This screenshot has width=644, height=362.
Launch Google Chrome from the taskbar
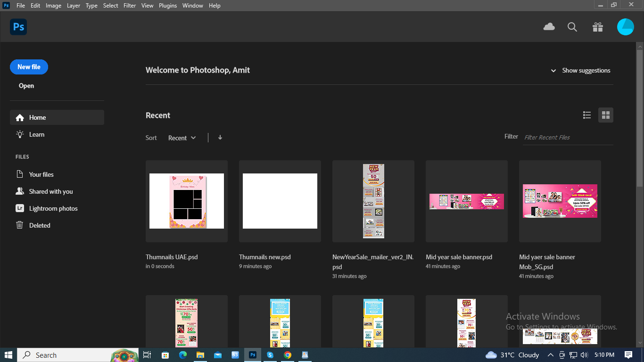point(288,355)
